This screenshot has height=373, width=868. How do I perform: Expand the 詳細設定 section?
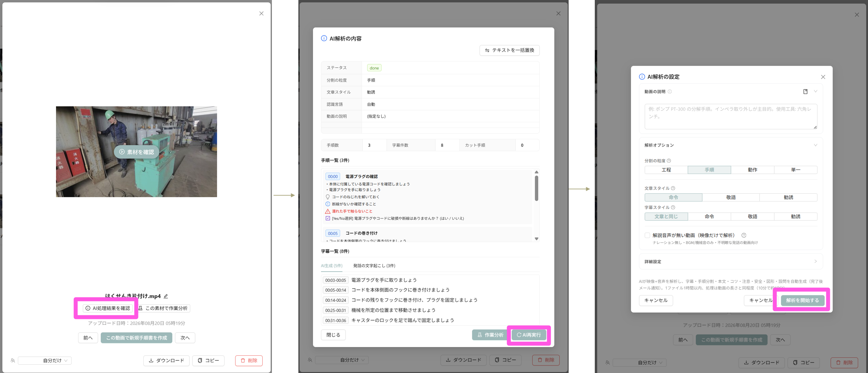tap(731, 262)
